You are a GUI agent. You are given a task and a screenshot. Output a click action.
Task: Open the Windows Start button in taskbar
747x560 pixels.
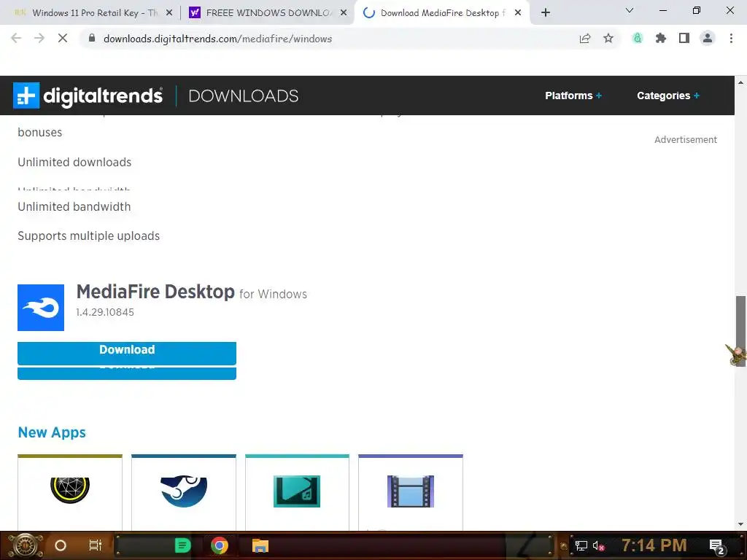[25, 545]
